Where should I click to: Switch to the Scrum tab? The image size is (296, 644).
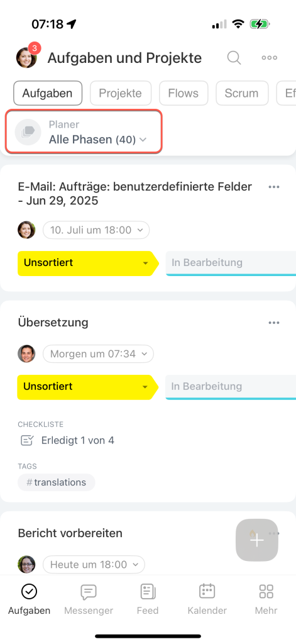242,93
